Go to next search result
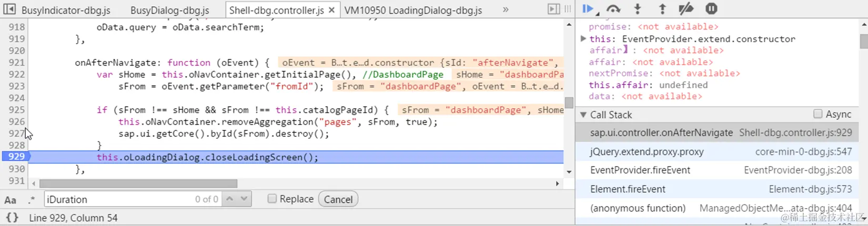 pyautogui.click(x=244, y=199)
